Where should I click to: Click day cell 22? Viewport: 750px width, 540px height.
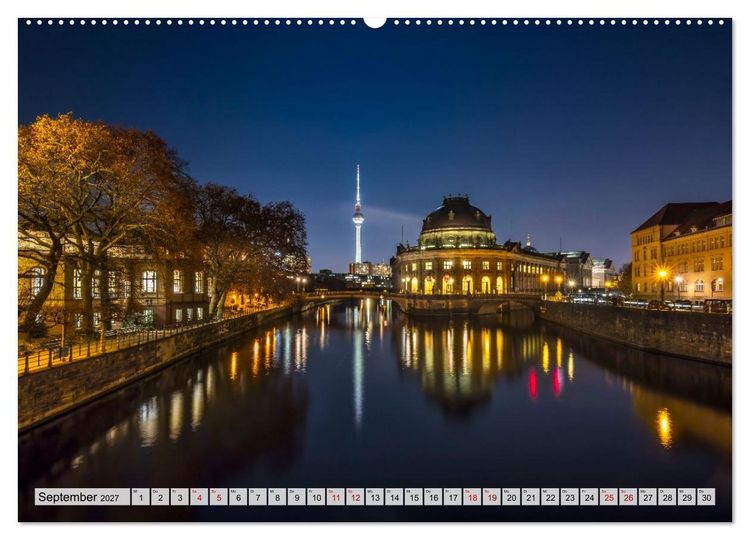[x=551, y=496]
